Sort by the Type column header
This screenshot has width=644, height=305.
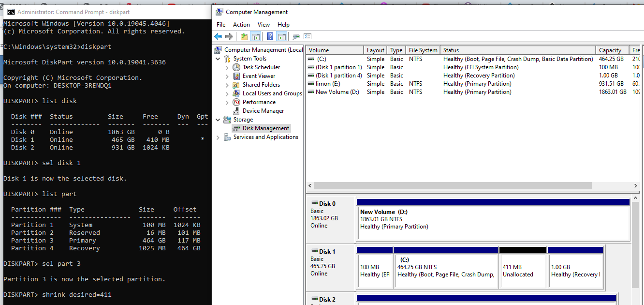click(396, 50)
